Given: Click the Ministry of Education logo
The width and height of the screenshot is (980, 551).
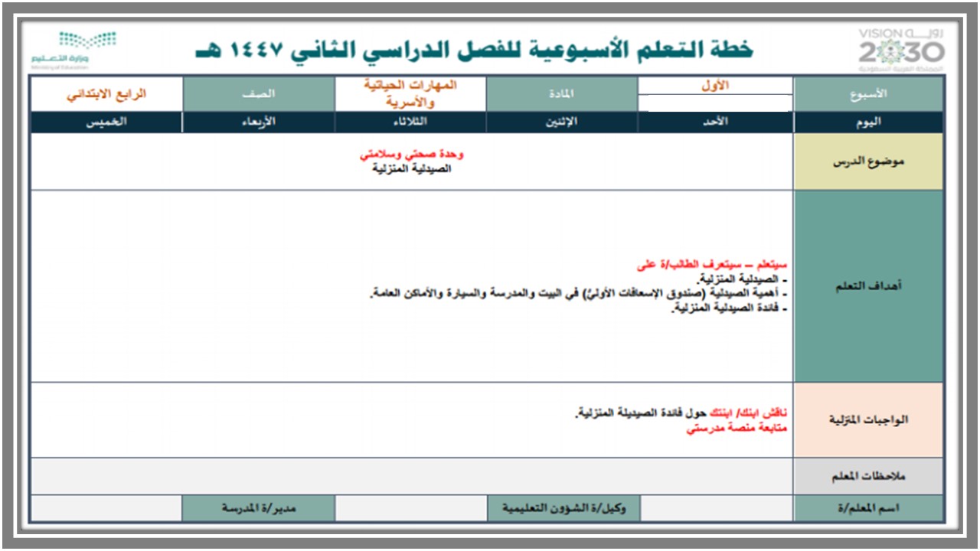Looking at the screenshot, I should point(73,49).
